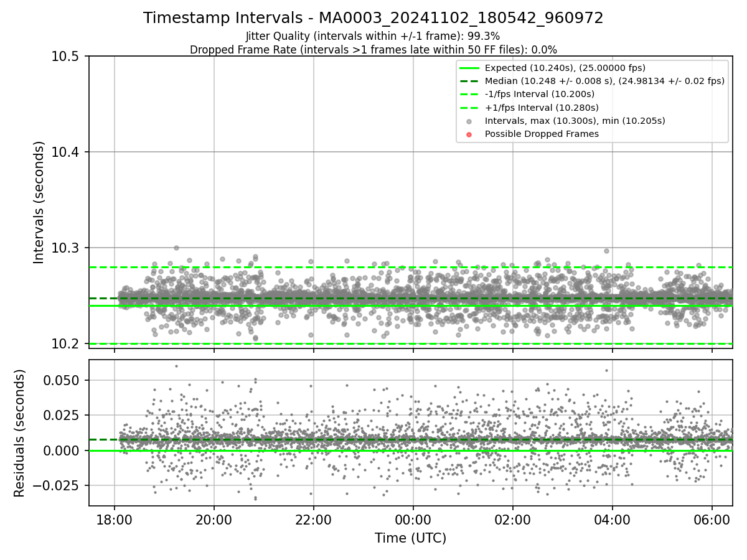747x560 pixels.
Task: Click the 04:00 time tick label
Action: (612, 519)
